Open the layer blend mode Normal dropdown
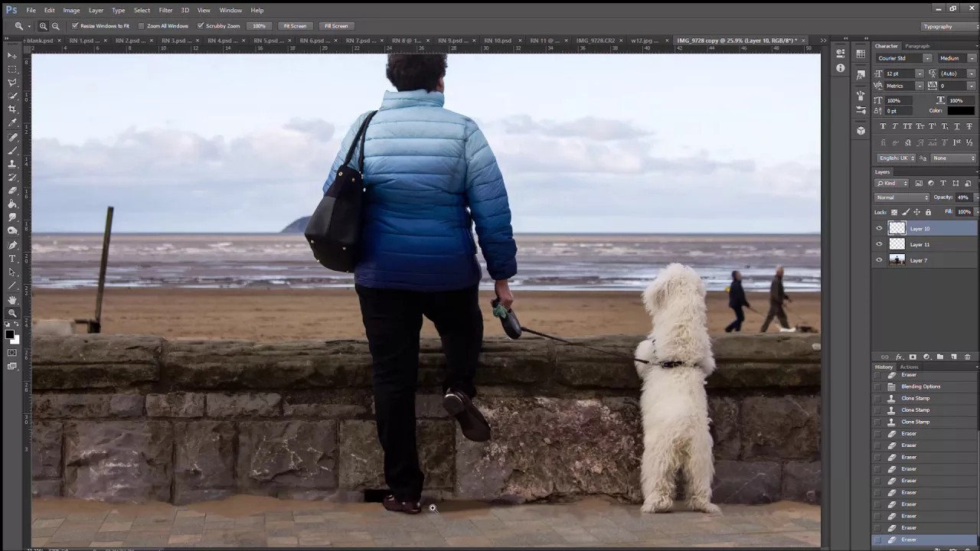 pyautogui.click(x=902, y=197)
